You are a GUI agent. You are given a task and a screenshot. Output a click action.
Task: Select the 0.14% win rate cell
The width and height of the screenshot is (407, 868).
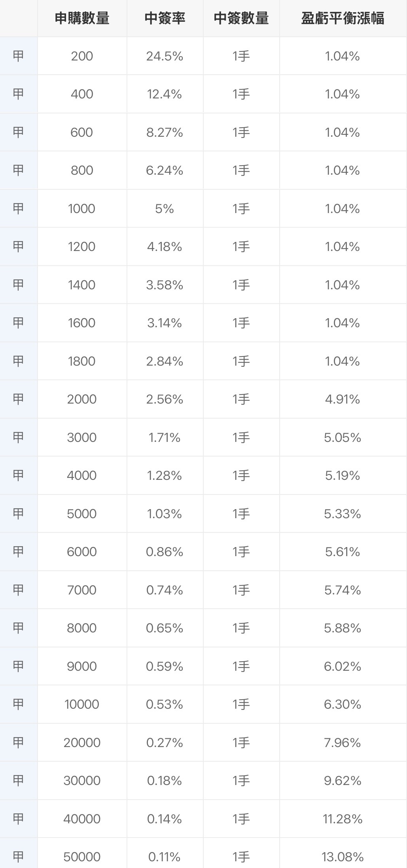pyautogui.click(x=165, y=819)
